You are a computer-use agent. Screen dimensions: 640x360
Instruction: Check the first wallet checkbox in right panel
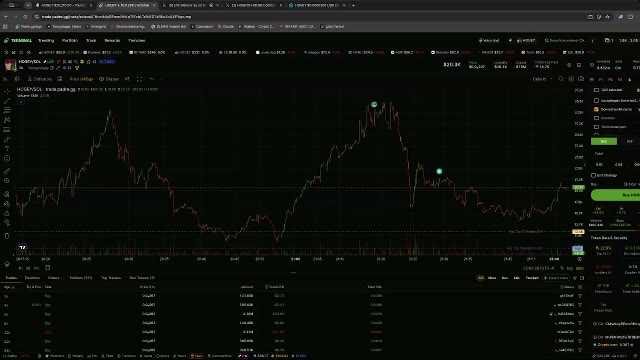coord(596,90)
